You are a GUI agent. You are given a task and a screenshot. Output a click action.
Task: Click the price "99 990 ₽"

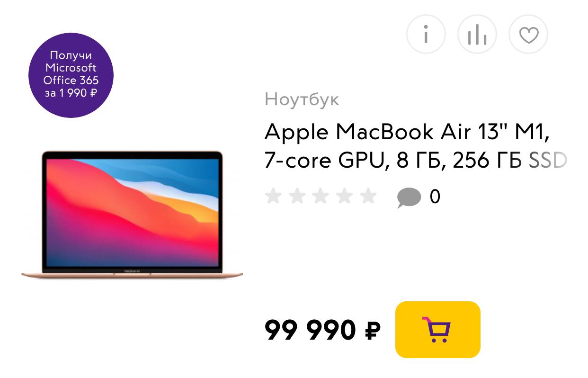322,330
